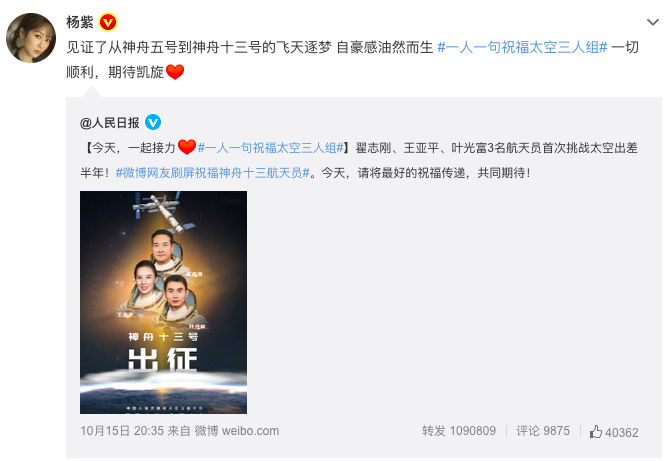Enlarge the 神舟十三号 出征 poster image

[x=163, y=302]
